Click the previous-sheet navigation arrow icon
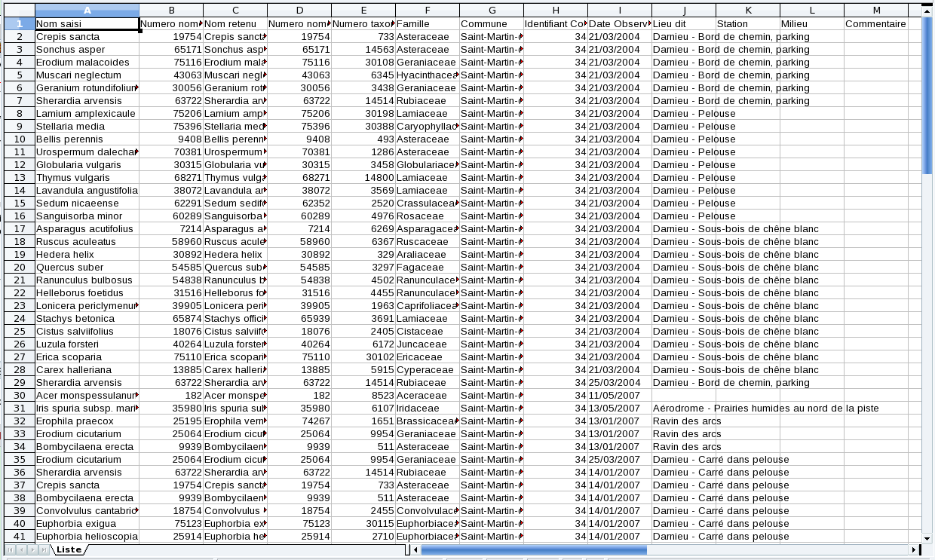935x560 pixels. (22, 549)
